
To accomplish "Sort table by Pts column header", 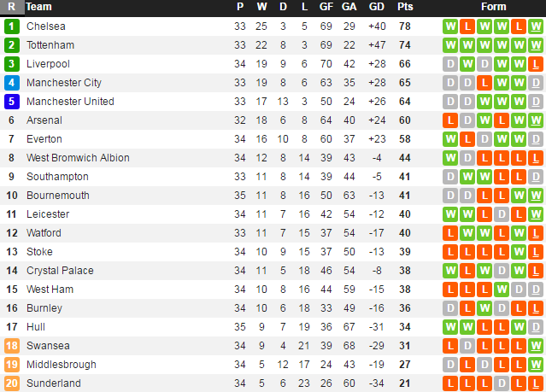I will tap(404, 7).
